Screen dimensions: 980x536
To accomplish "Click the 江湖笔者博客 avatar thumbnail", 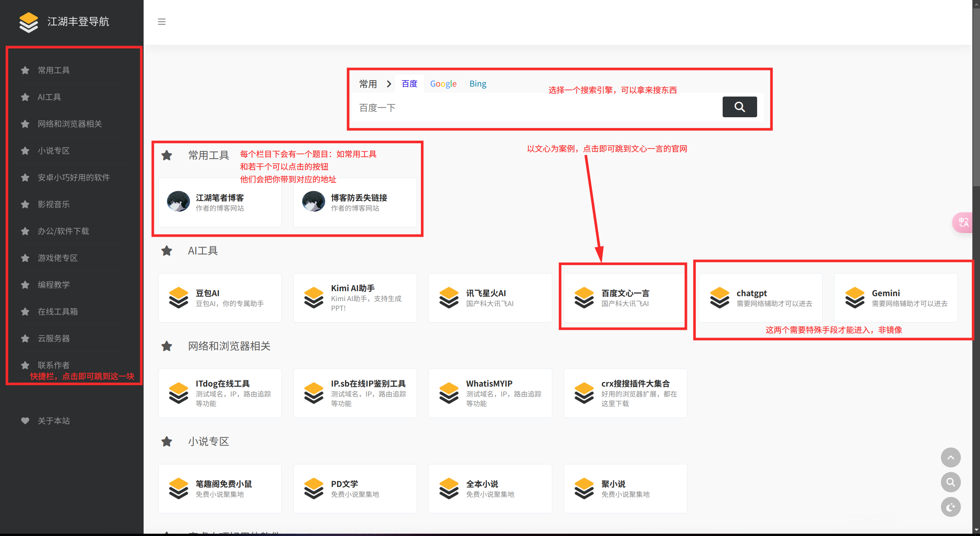I will coord(178,202).
